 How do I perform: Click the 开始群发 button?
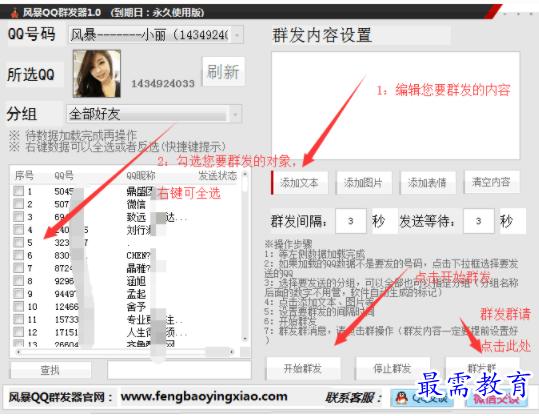pyautogui.click(x=303, y=369)
